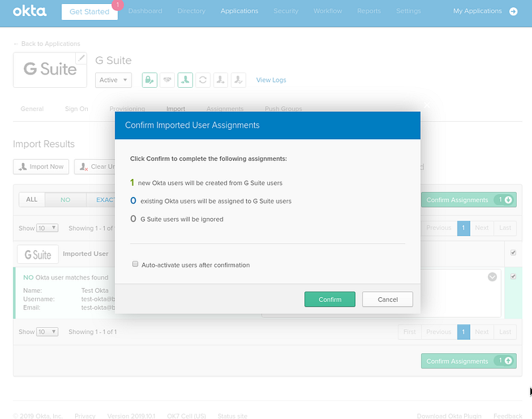
Task: Select the EXACT matches filter tab
Action: (x=101, y=200)
